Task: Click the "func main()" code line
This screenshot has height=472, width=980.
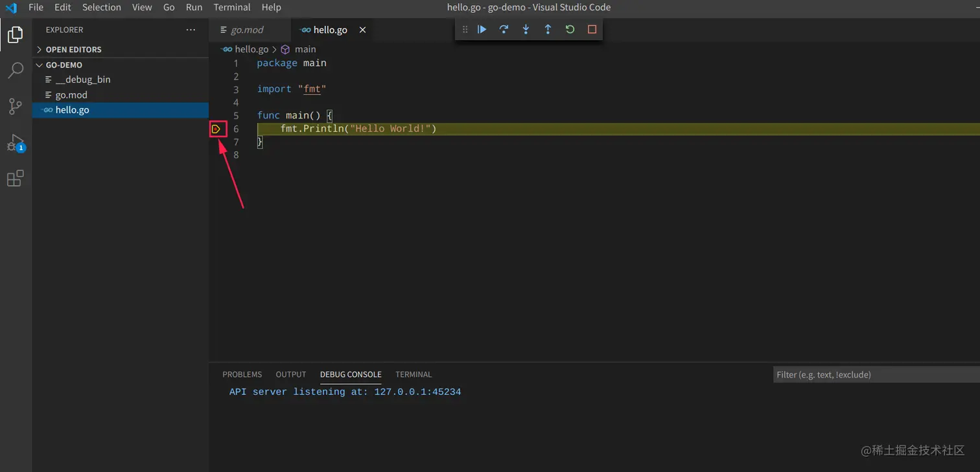Action: 295,115
